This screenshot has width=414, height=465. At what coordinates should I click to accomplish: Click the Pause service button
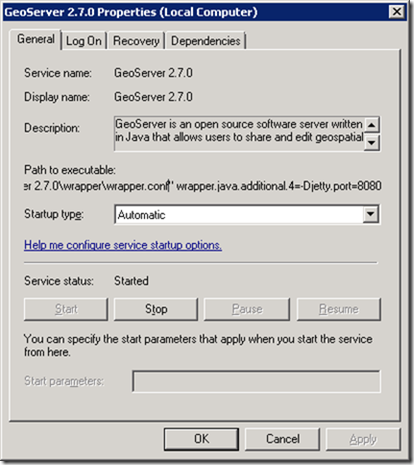(x=247, y=309)
